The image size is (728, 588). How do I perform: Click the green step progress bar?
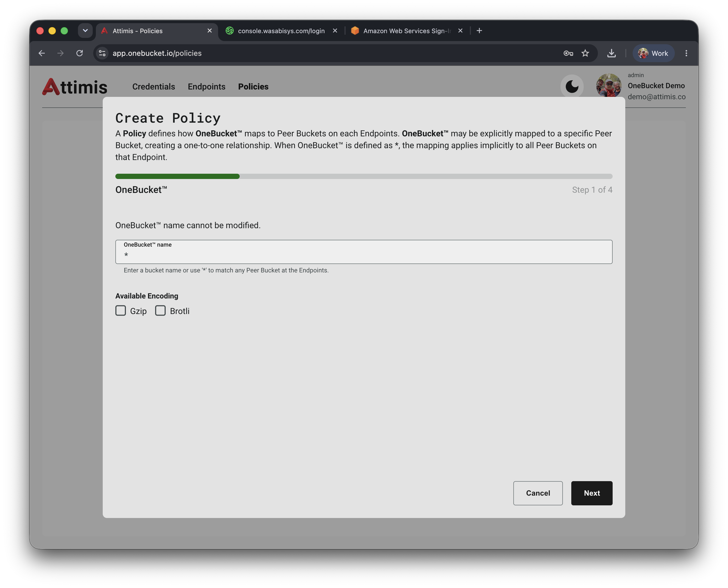(x=177, y=176)
